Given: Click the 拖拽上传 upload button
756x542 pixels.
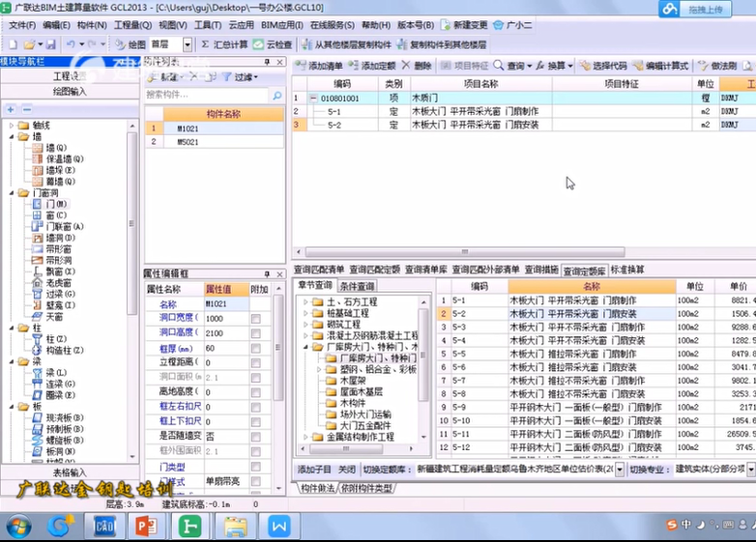Looking at the screenshot, I should click(711, 10).
